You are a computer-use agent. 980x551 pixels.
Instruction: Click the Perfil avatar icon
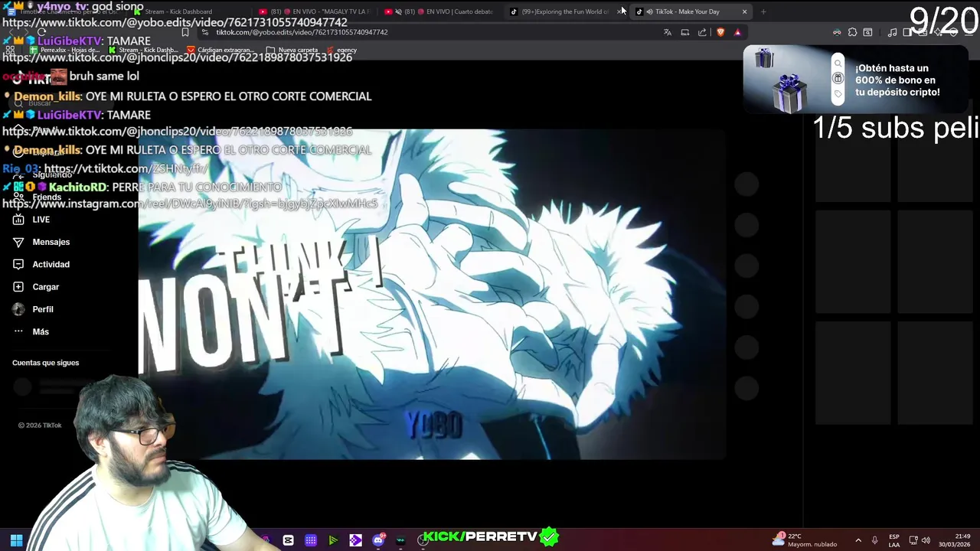(18, 309)
